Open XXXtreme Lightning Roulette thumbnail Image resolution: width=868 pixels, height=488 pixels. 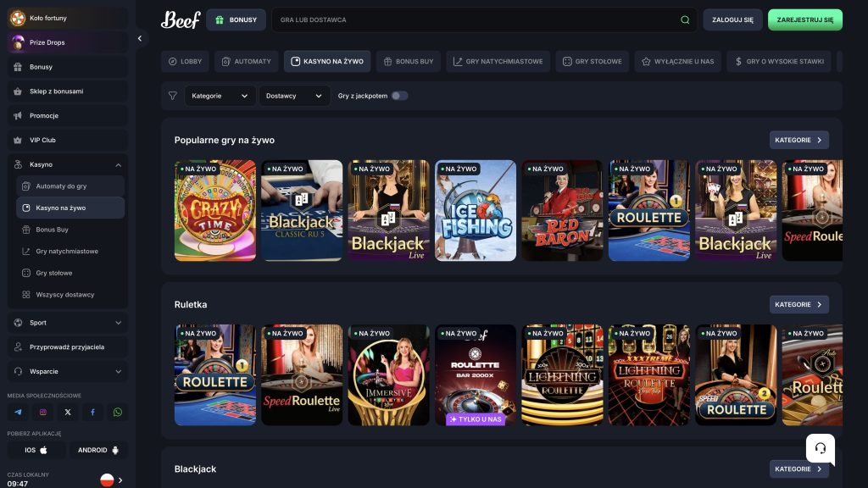point(648,375)
